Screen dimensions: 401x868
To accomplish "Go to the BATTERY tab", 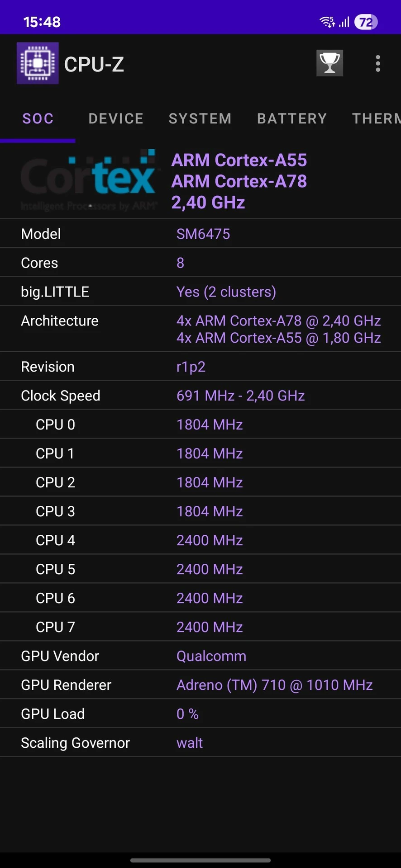I will pos(292,118).
